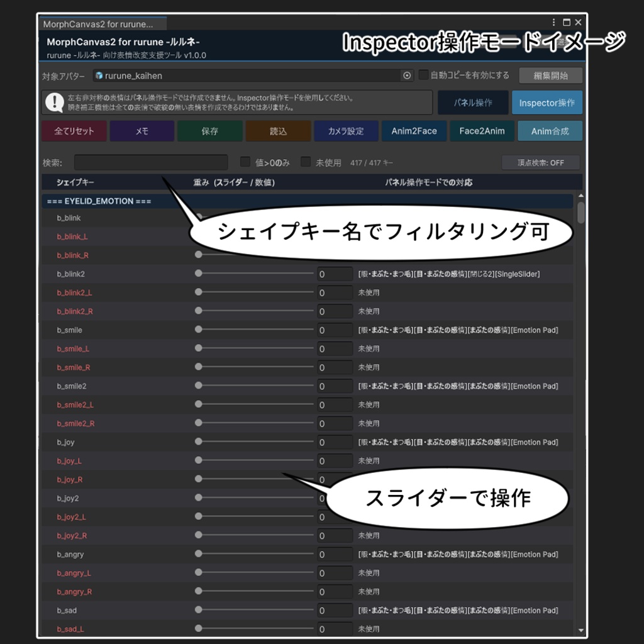The height and width of the screenshot is (644, 644).
Task: Click the 417 / 417 キー count label
Action: coord(371,163)
